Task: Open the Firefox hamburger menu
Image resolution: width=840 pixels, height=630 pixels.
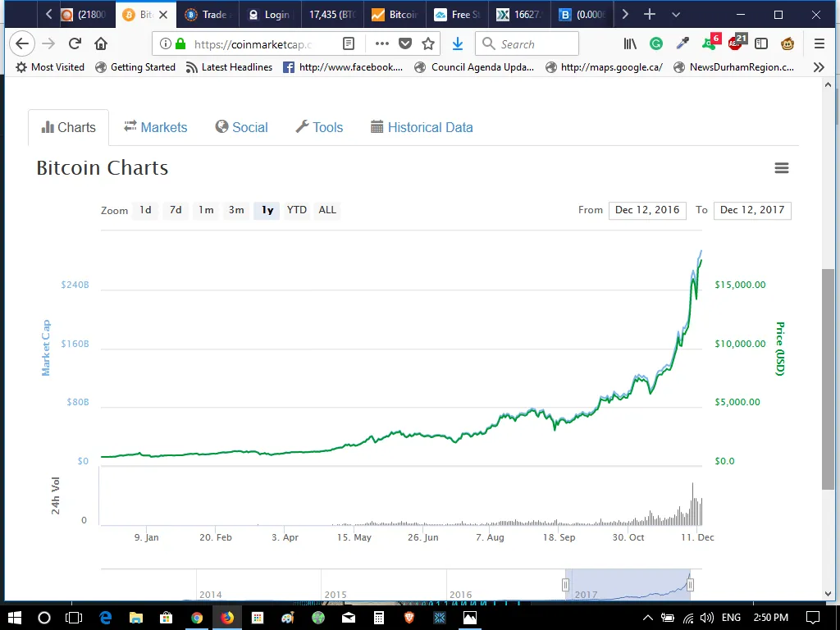Action: coord(819,44)
